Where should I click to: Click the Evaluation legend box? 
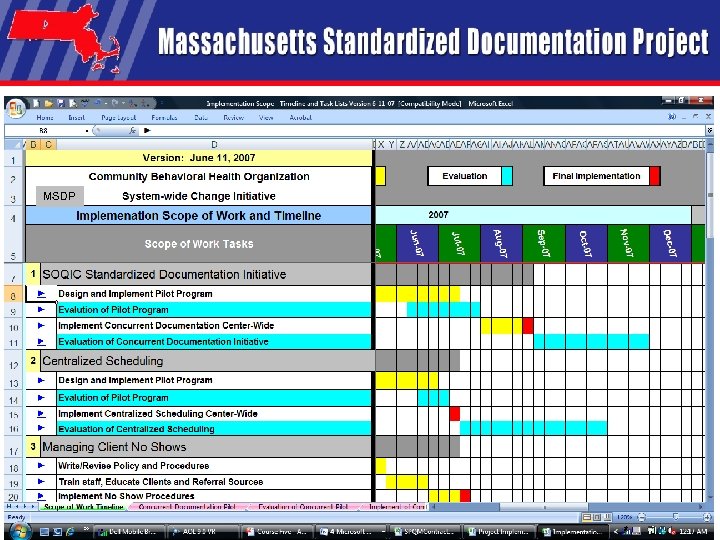click(x=464, y=176)
